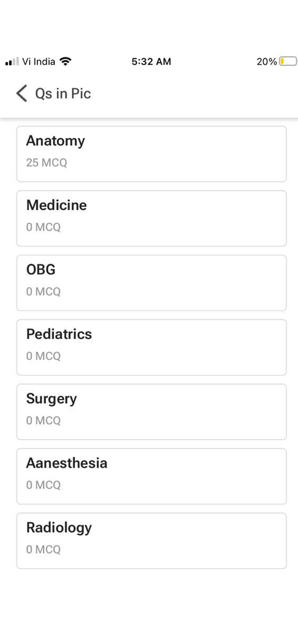Open the Pediatrics subject
The image size is (298, 644).
pos(151,347)
